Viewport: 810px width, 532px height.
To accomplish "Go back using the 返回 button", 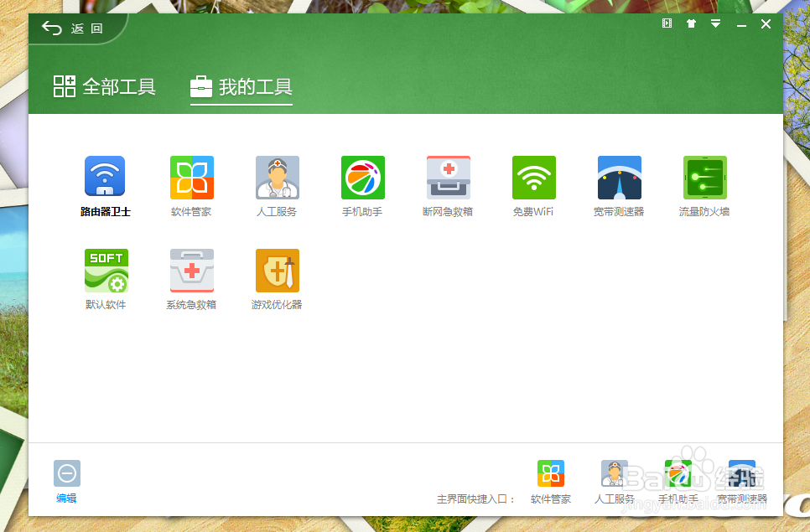I will [x=72, y=28].
